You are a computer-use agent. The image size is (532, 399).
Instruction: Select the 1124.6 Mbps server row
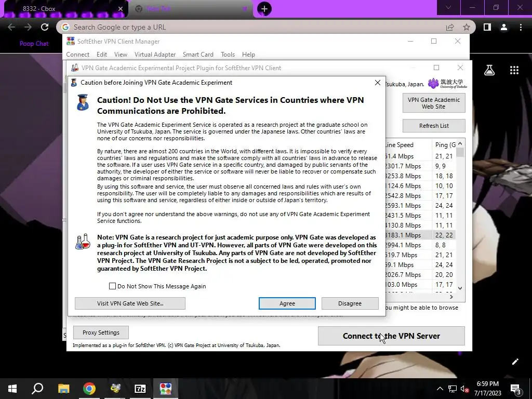point(420,186)
